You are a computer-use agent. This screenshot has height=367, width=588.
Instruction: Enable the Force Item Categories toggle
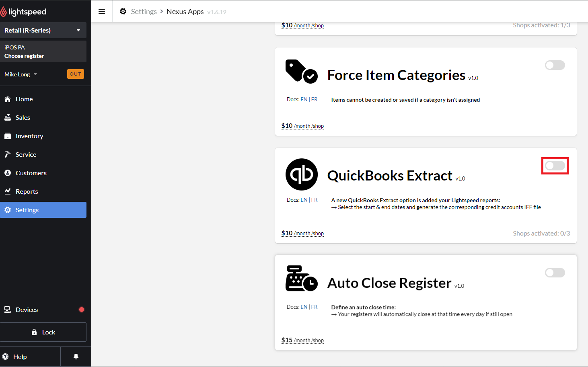pyautogui.click(x=555, y=65)
